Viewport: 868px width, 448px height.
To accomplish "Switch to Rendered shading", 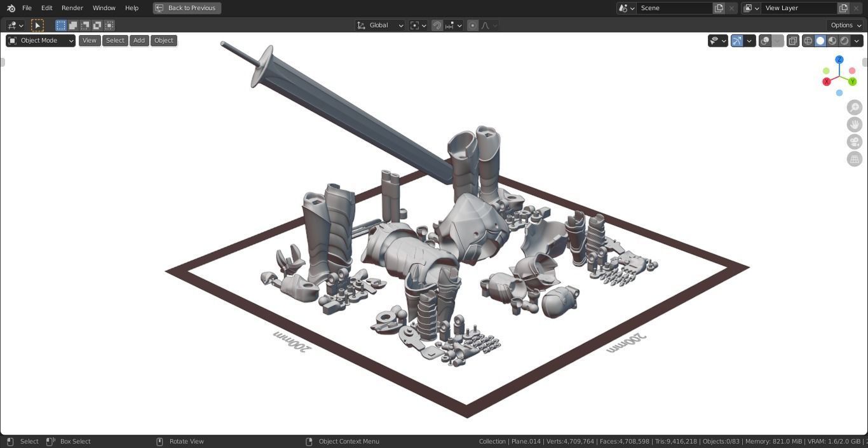I will pos(844,41).
